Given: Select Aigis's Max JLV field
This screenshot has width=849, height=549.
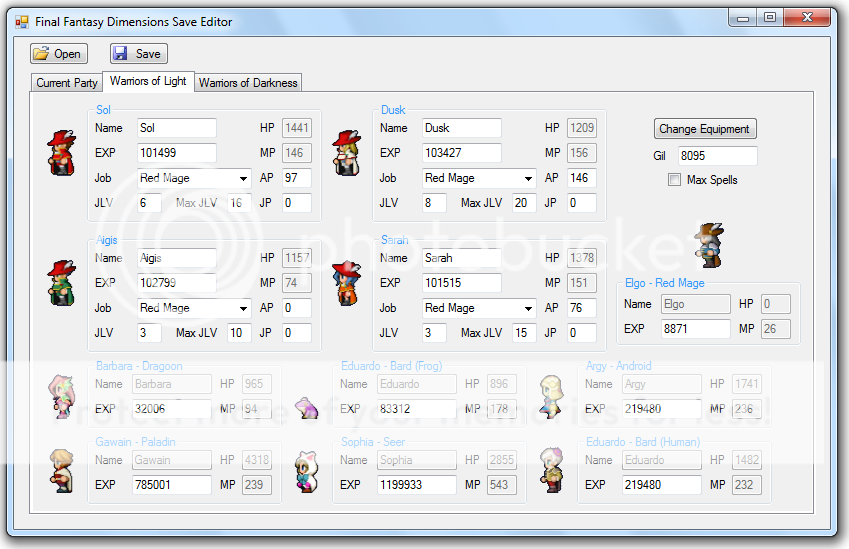Looking at the screenshot, I should point(238,333).
